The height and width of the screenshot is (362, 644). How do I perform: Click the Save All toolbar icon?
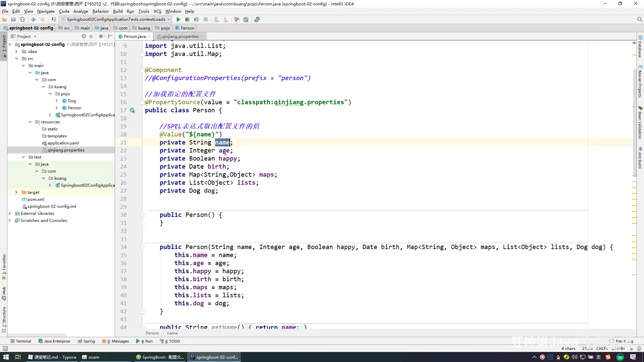(x=13, y=19)
